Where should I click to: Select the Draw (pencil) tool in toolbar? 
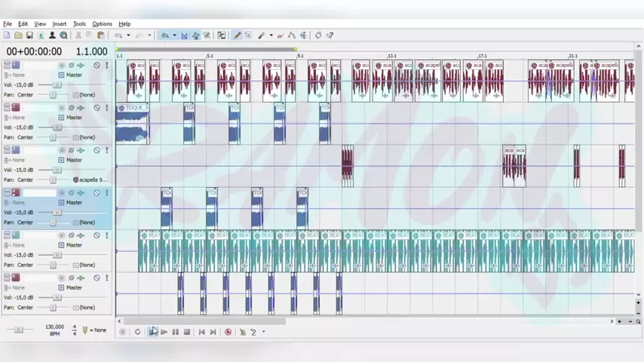[x=237, y=35]
